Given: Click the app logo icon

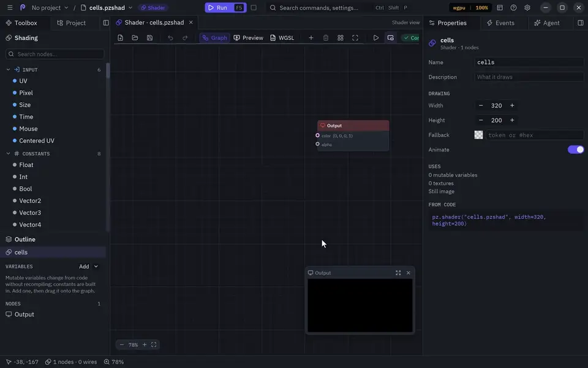Looking at the screenshot, I should tap(23, 7).
